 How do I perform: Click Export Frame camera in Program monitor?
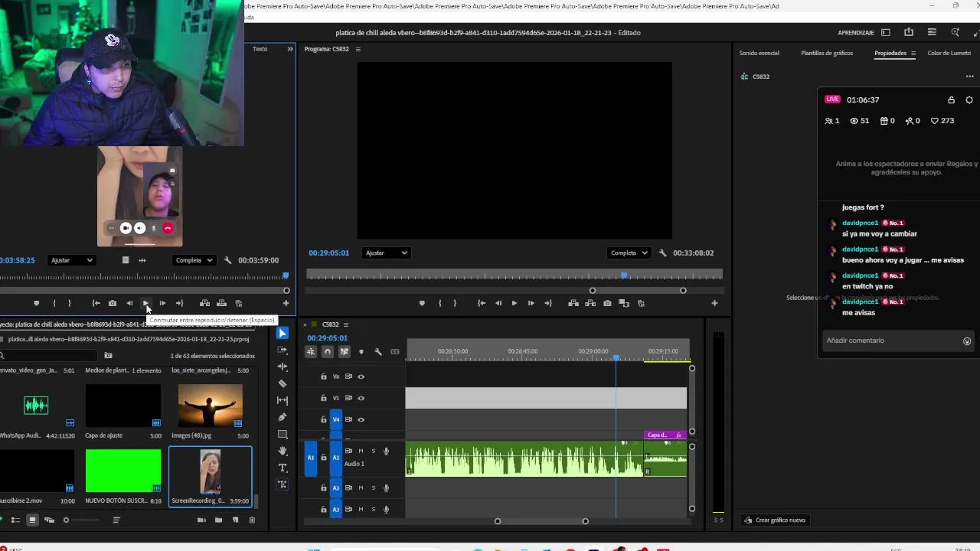point(607,303)
